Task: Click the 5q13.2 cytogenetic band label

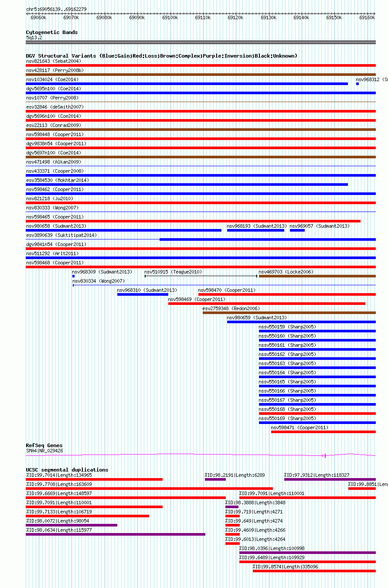Action: click(34, 38)
